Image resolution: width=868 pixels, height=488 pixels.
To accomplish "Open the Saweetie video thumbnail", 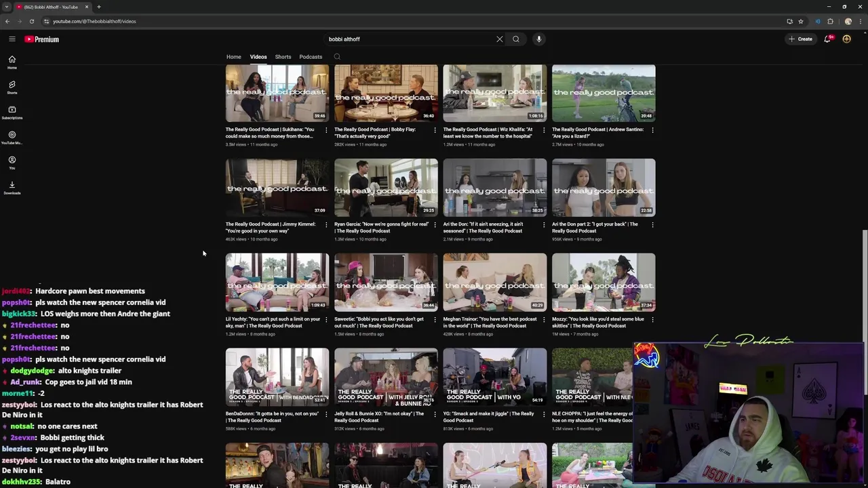I will [386, 283].
